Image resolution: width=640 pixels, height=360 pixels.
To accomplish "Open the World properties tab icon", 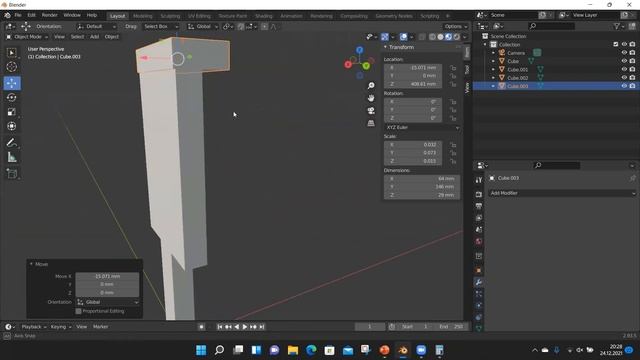I will tap(479, 241).
